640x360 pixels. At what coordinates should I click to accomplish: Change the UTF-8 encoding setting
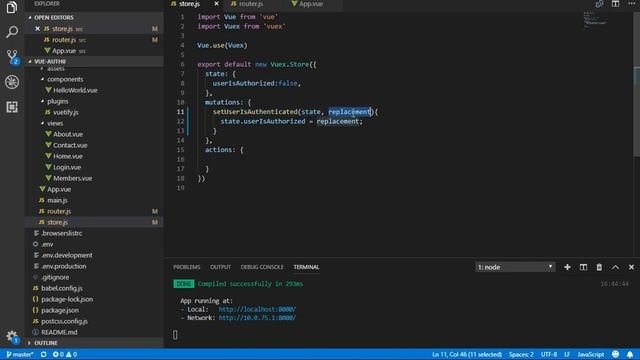coord(549,354)
